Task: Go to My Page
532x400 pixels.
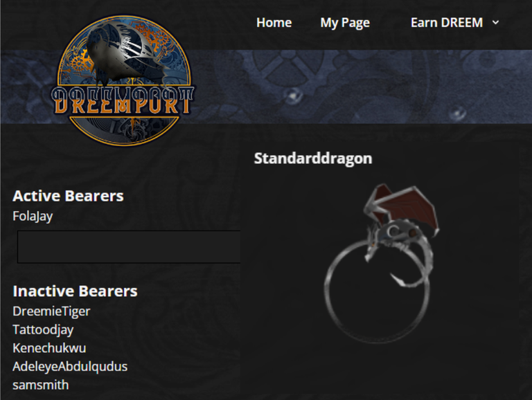Action: [345, 23]
